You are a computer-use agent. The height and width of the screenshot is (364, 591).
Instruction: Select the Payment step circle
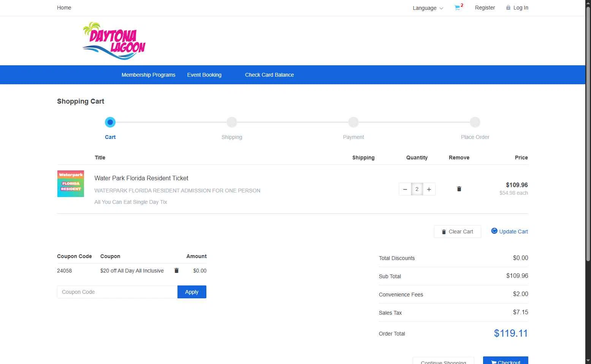(353, 122)
